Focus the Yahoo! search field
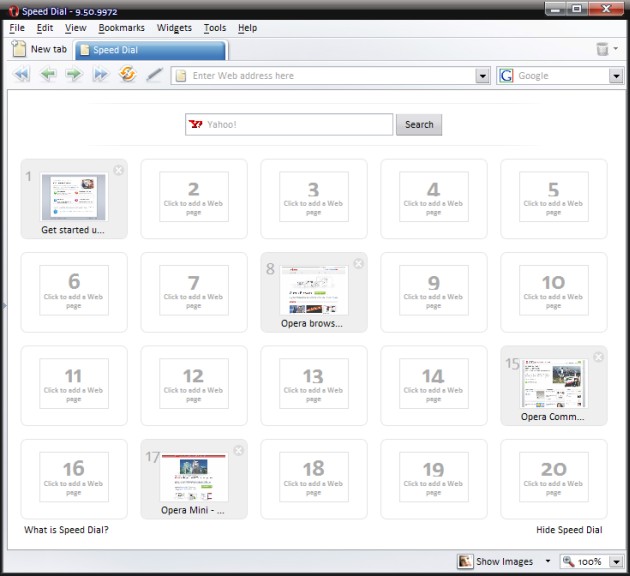Image resolution: width=630 pixels, height=576 pixels. click(x=288, y=125)
